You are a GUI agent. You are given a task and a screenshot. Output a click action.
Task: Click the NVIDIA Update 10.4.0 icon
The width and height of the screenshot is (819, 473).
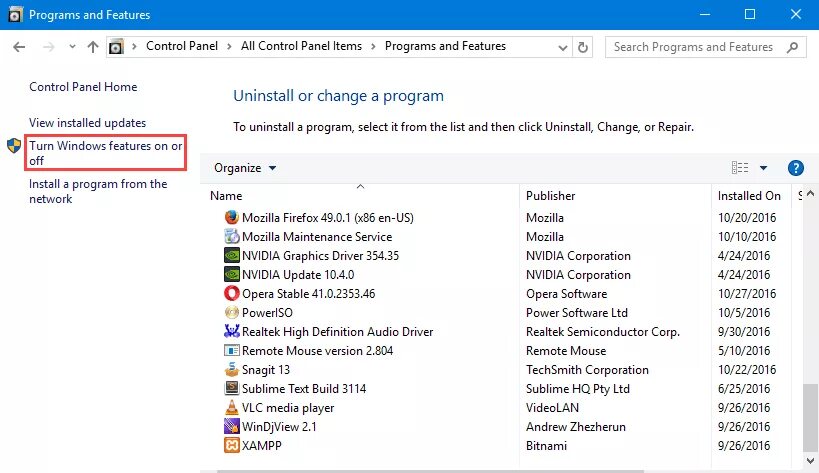[x=231, y=274]
